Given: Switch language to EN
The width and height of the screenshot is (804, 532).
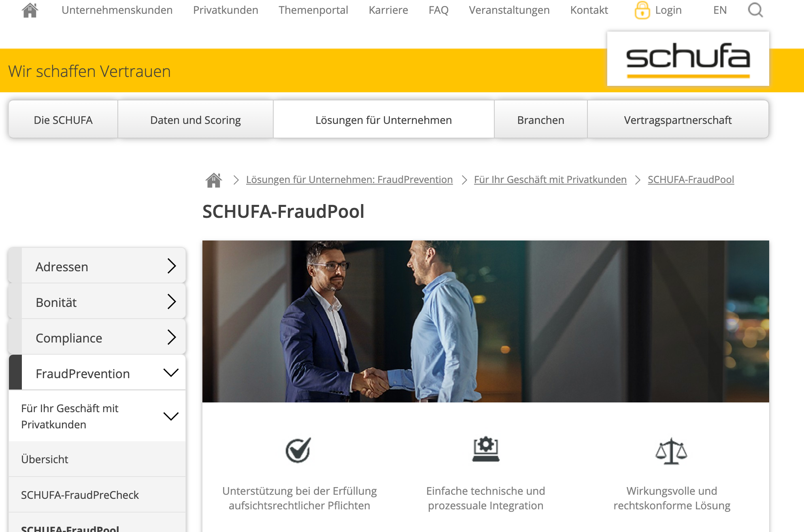Looking at the screenshot, I should [x=720, y=10].
